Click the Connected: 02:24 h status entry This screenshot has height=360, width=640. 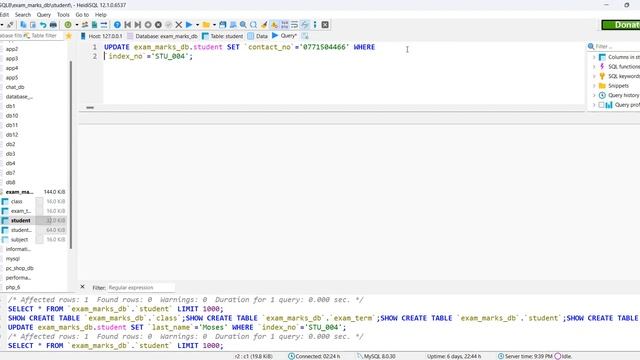point(314,356)
